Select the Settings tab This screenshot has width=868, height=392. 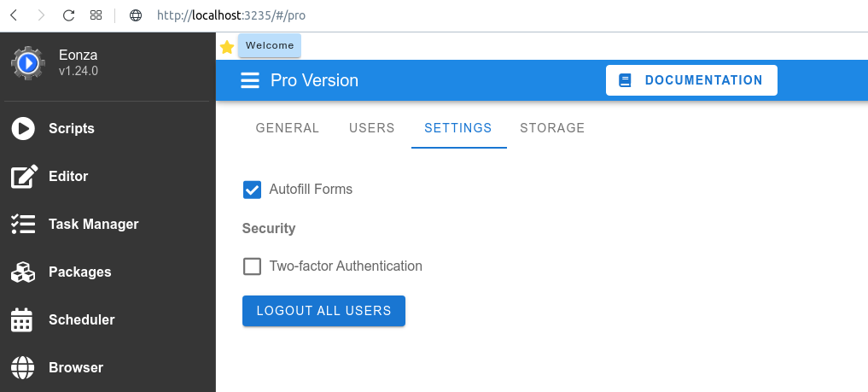(x=458, y=128)
